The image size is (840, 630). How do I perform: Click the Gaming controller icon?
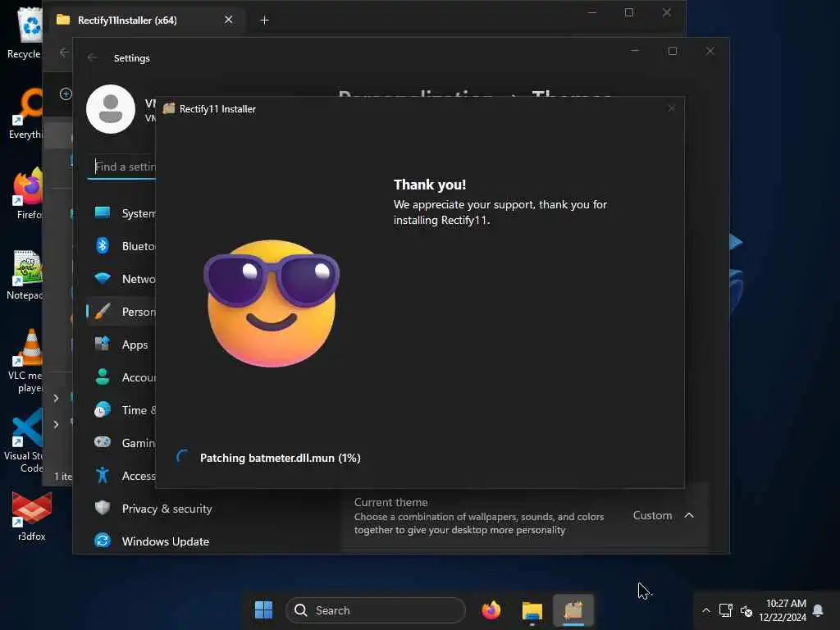[x=103, y=442]
